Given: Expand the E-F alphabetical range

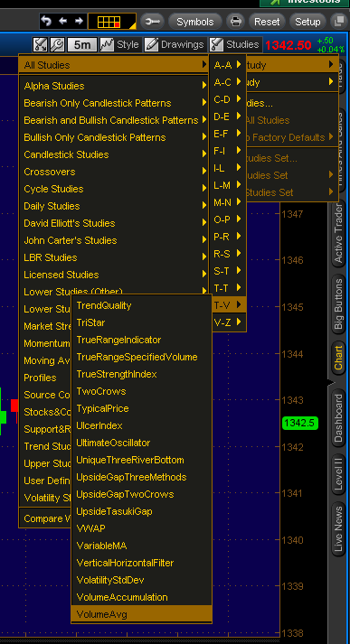Looking at the screenshot, I should point(227,134).
